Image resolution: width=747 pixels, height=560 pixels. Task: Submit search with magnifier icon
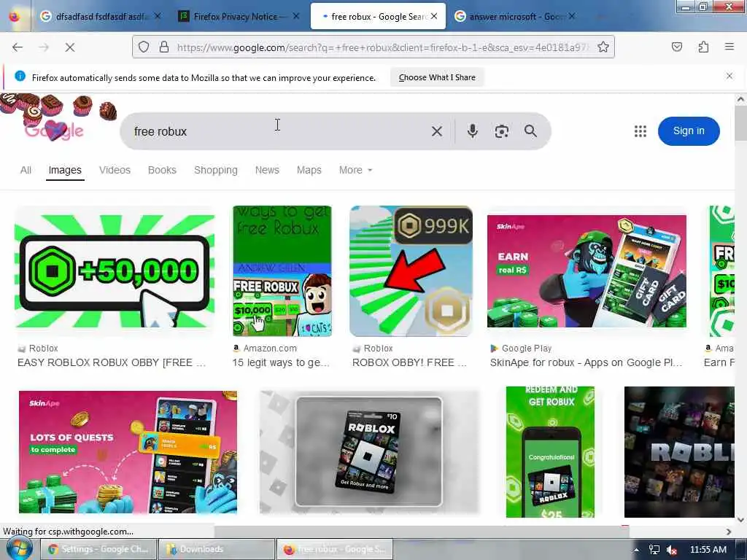click(x=531, y=131)
